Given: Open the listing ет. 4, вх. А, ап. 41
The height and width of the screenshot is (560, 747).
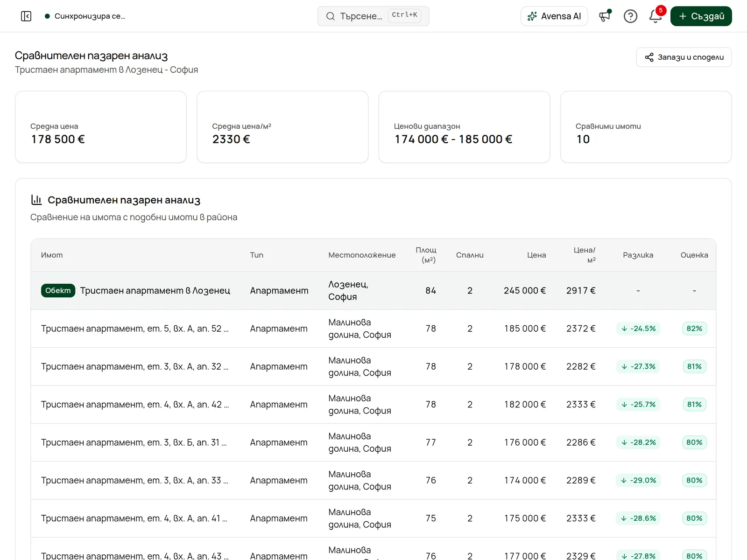Looking at the screenshot, I should coord(134,518).
